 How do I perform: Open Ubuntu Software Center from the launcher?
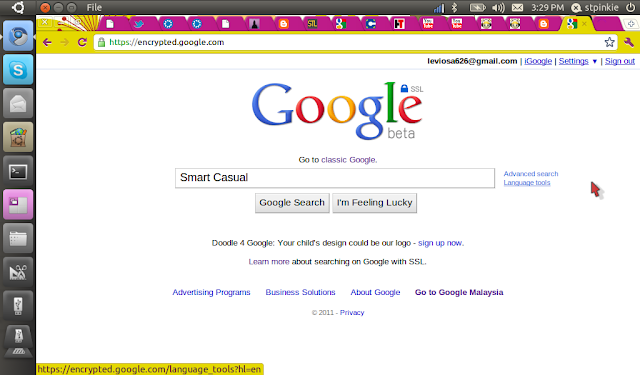[18, 137]
